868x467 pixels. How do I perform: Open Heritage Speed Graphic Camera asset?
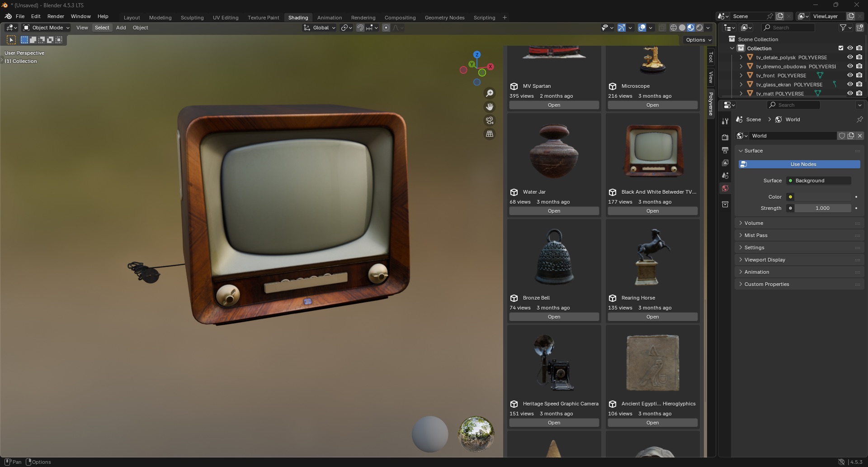pos(554,423)
